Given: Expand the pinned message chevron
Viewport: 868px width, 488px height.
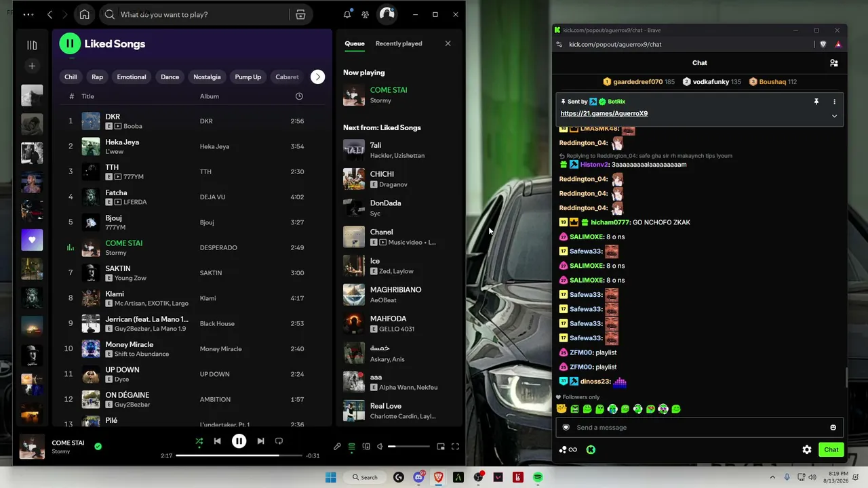Looking at the screenshot, I should (x=834, y=116).
